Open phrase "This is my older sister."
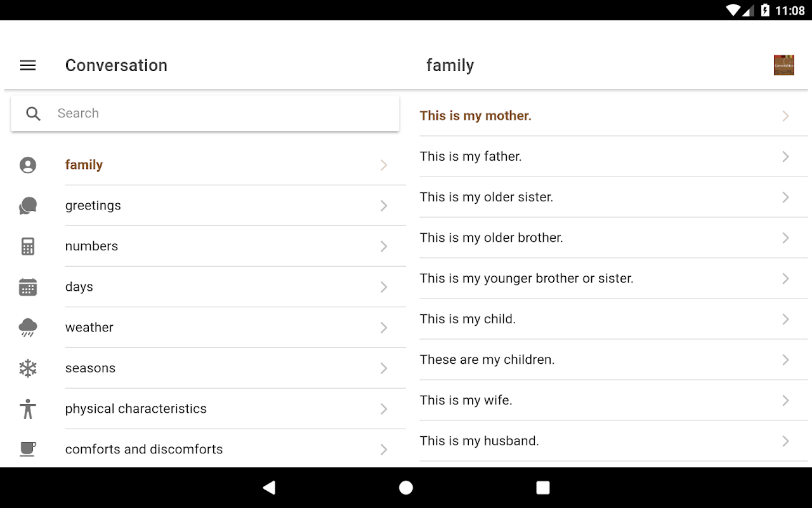This screenshot has width=812, height=508. tap(487, 197)
